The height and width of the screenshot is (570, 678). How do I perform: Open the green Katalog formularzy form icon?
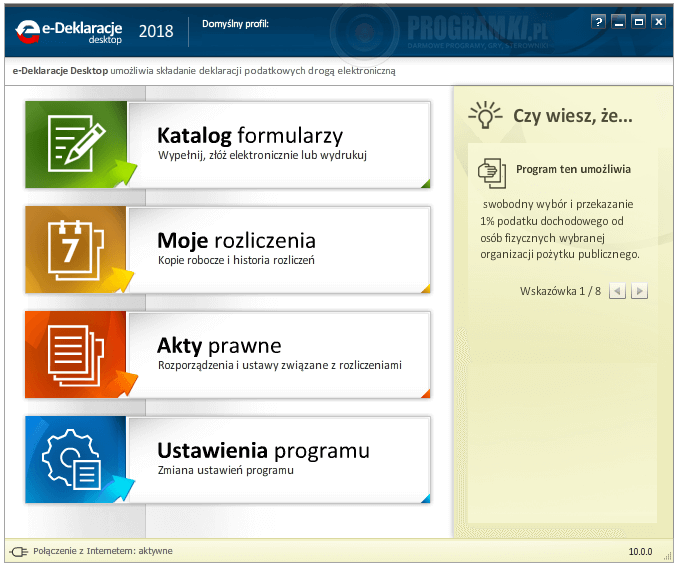coord(76,144)
